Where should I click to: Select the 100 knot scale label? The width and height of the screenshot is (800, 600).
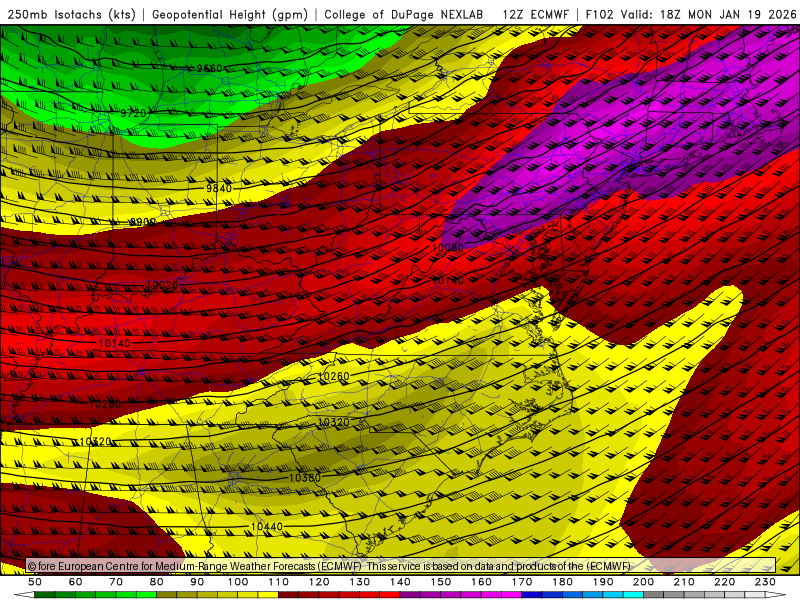pyautogui.click(x=238, y=582)
